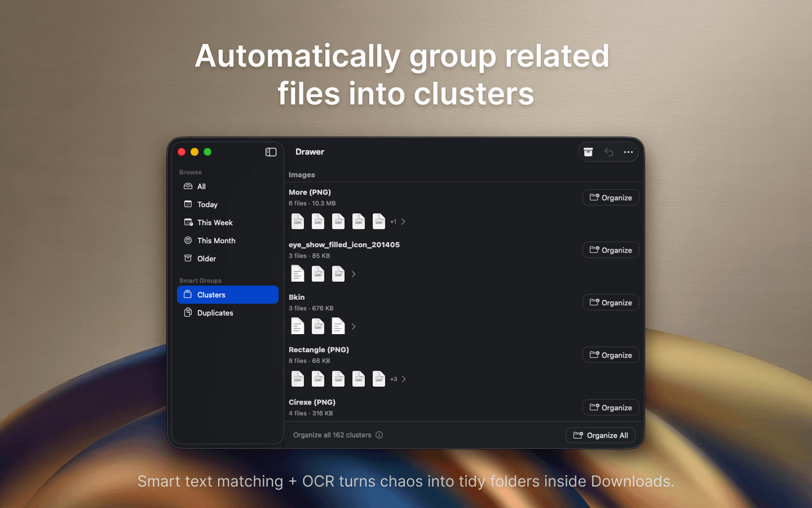Screen dimensions: 812x508
Task: Expand the Bkin cluster chevron
Action: [x=354, y=326]
